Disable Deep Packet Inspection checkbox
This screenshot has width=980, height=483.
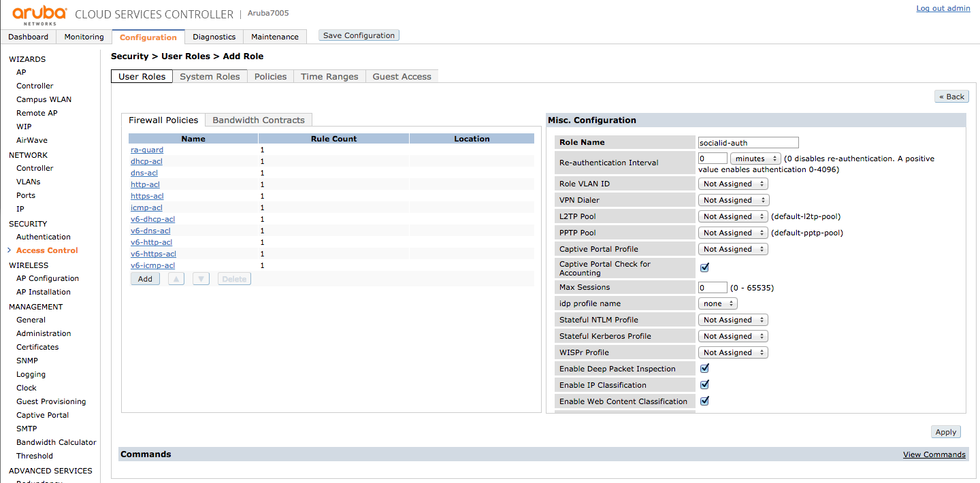[x=704, y=368]
